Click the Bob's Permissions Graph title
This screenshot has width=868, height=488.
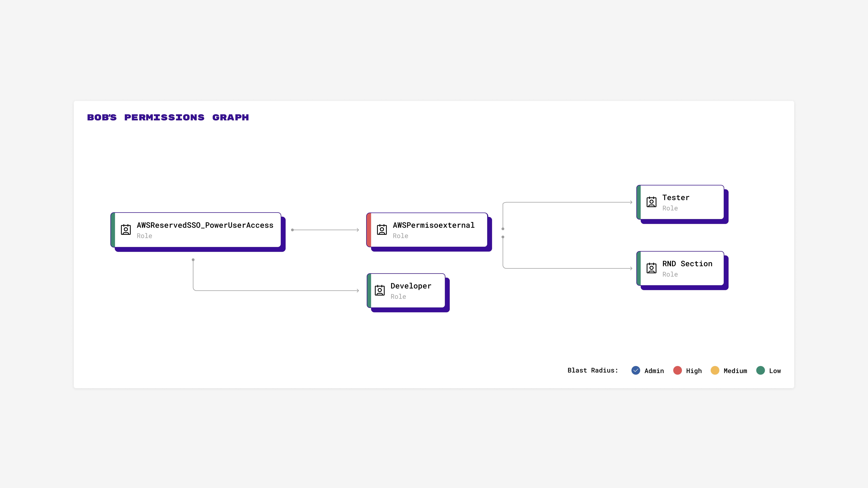[x=168, y=118]
